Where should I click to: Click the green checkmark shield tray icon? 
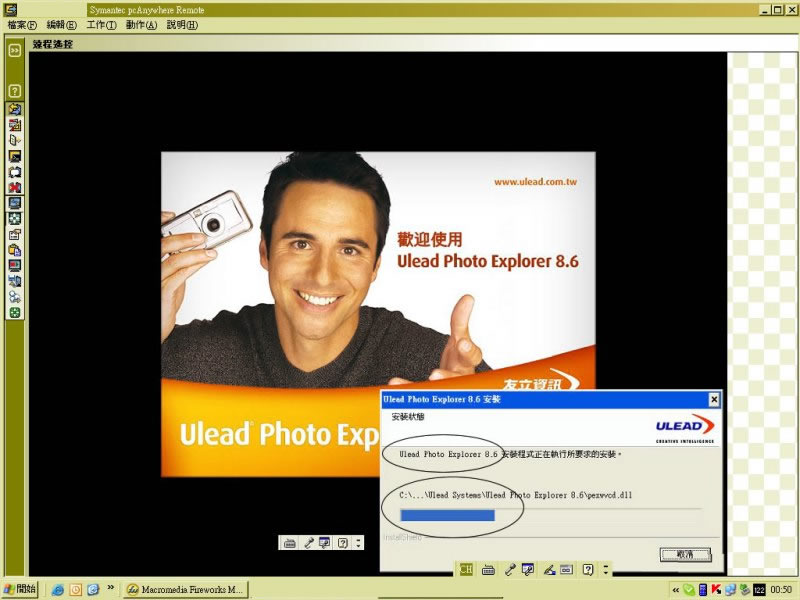(x=689, y=590)
